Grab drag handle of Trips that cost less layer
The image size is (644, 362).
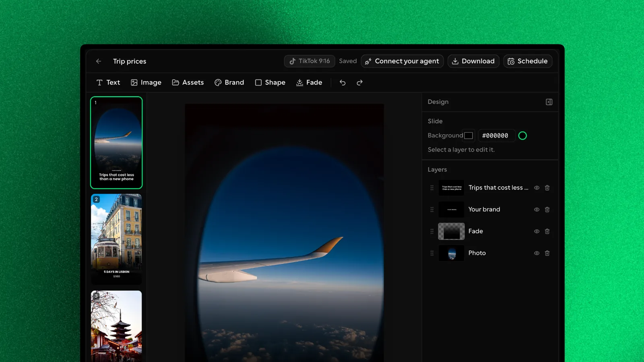click(x=432, y=188)
